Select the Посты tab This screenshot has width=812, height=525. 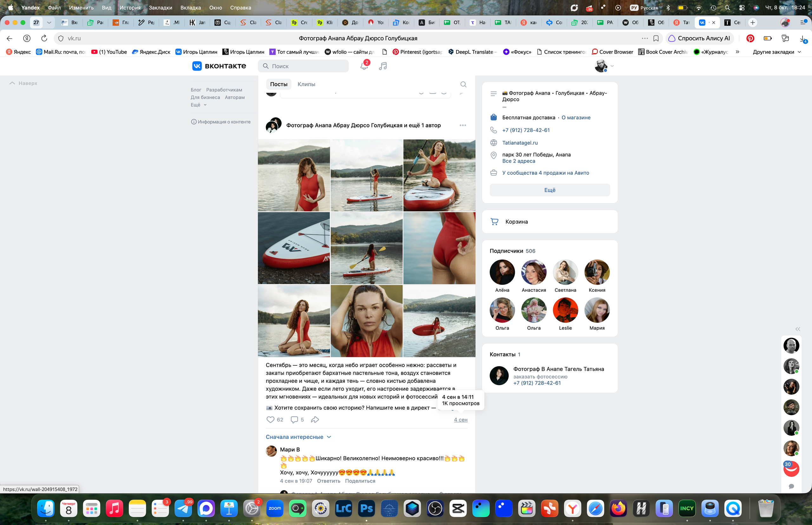click(x=279, y=84)
